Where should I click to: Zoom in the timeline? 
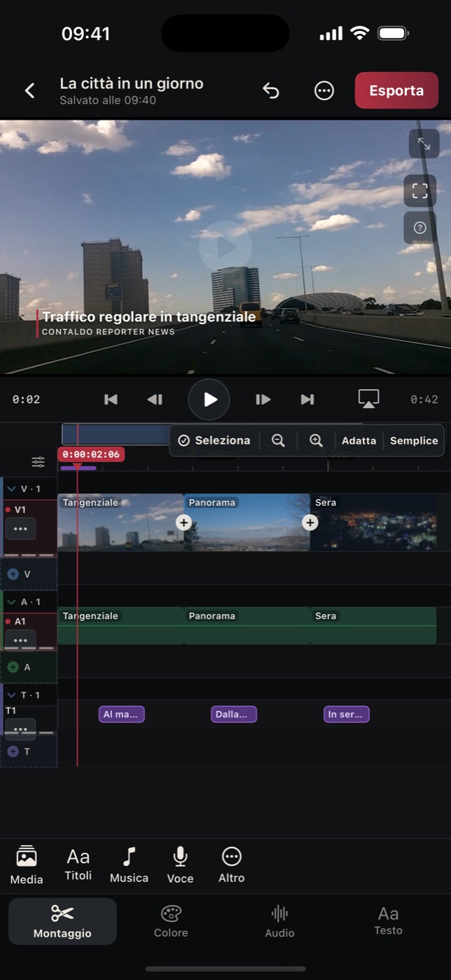pos(316,440)
